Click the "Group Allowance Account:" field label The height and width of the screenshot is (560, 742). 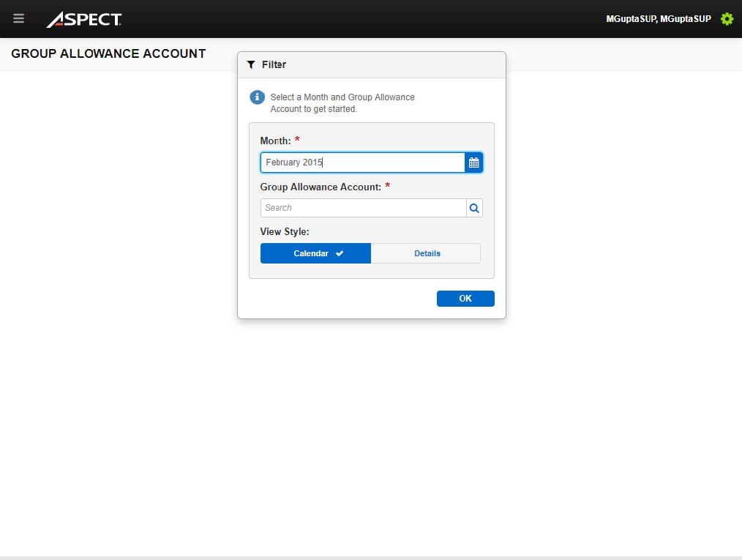pyautogui.click(x=321, y=187)
